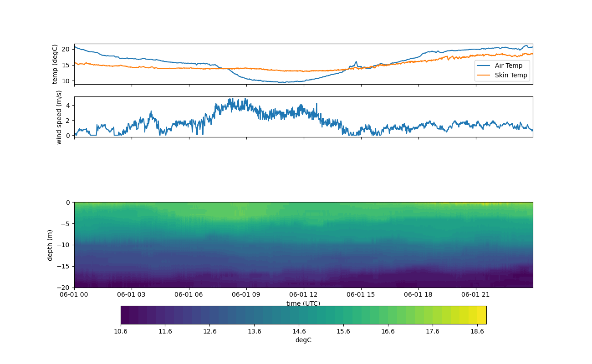Click the -20 depth tick label
The width and height of the screenshot is (592, 364).
coord(64,288)
